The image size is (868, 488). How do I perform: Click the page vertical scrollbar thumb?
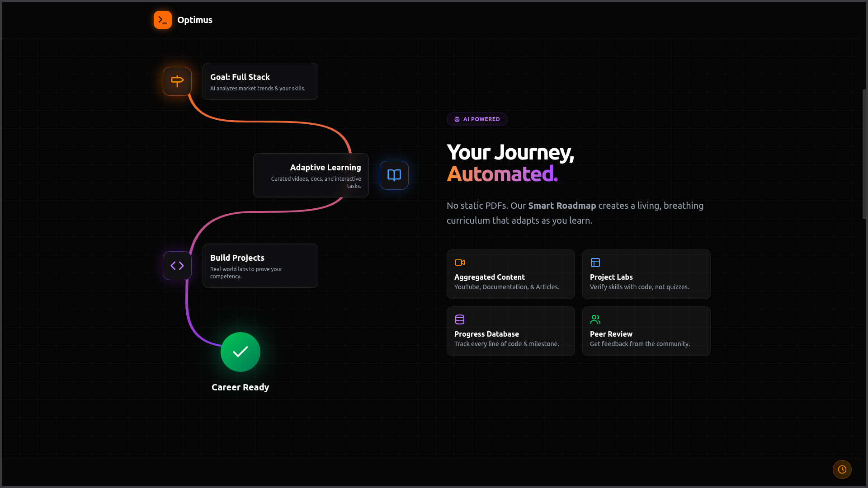[x=864, y=154]
